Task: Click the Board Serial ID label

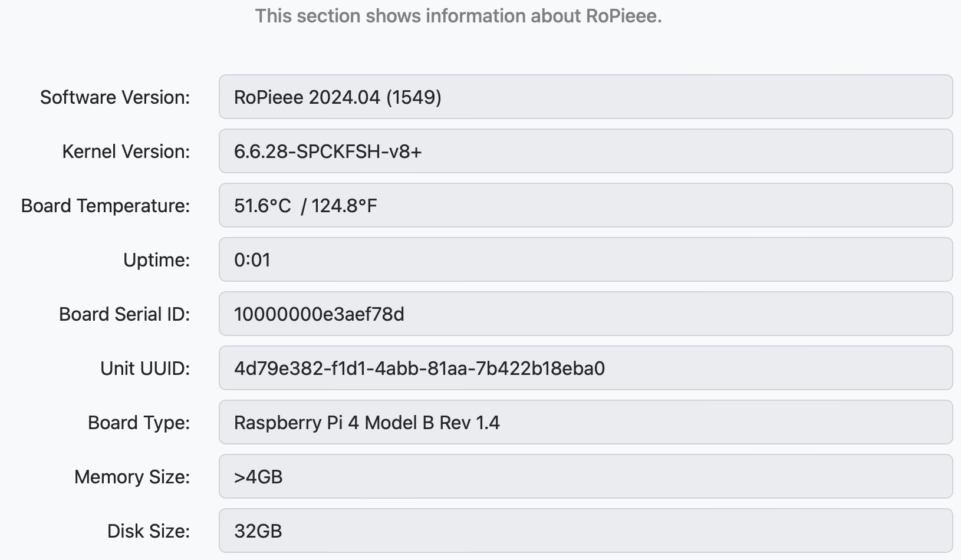Action: [x=124, y=314]
